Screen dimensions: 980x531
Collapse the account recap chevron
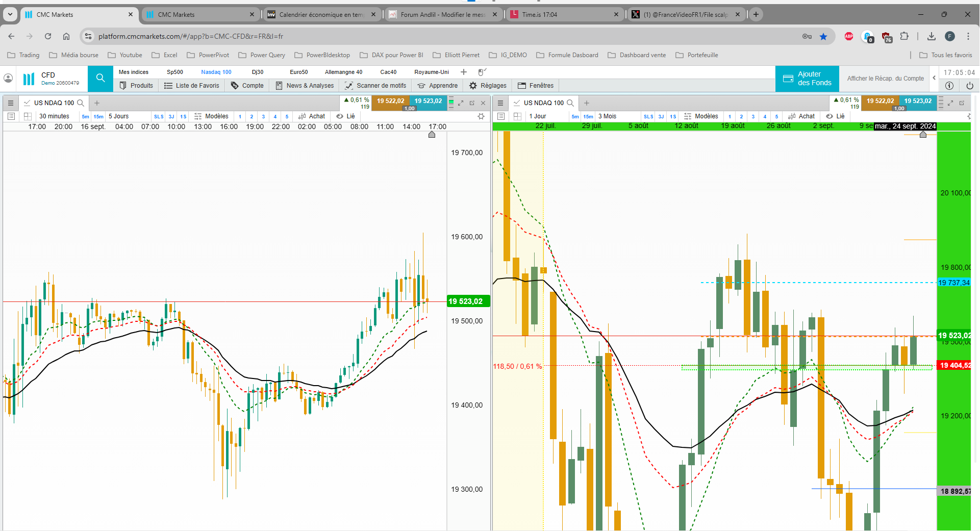click(x=934, y=78)
